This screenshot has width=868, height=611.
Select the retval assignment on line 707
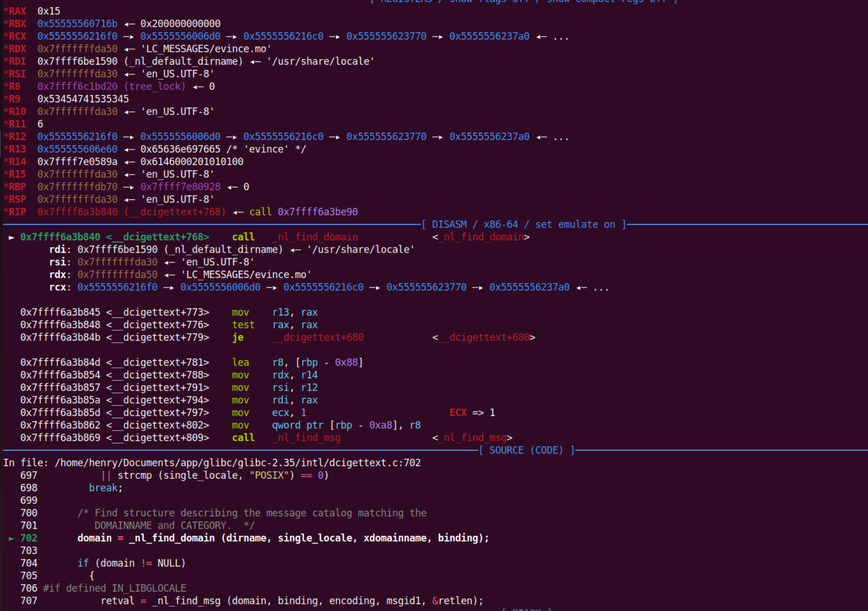coord(291,601)
